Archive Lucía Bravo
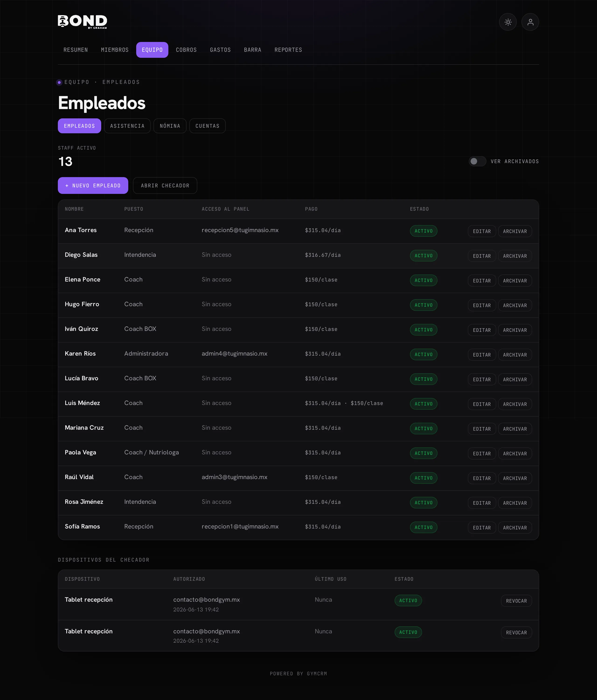The image size is (597, 700). tap(515, 379)
